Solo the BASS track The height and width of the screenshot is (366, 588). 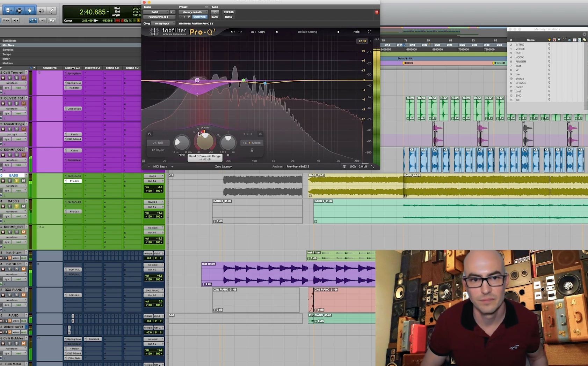tap(16, 181)
